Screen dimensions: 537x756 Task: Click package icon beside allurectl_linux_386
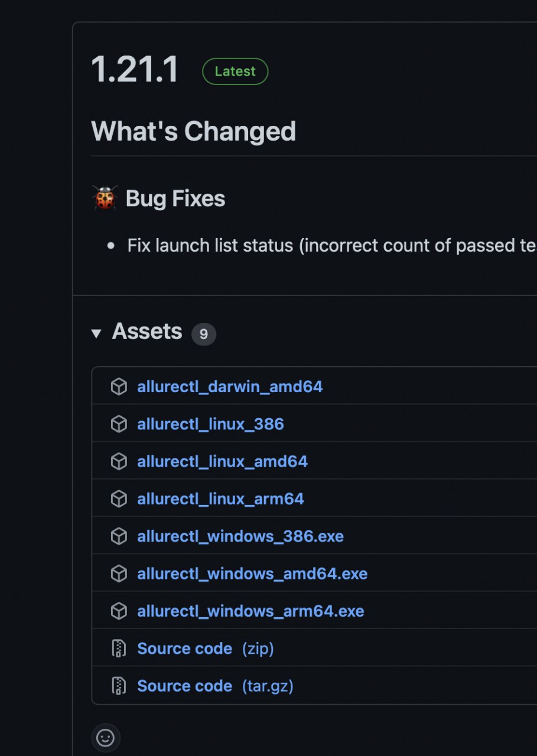pyautogui.click(x=119, y=424)
